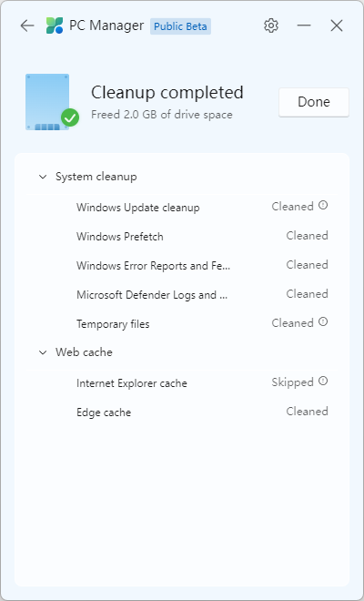364x601 pixels.
Task: Select the Edge cache entry
Action: [x=182, y=412]
